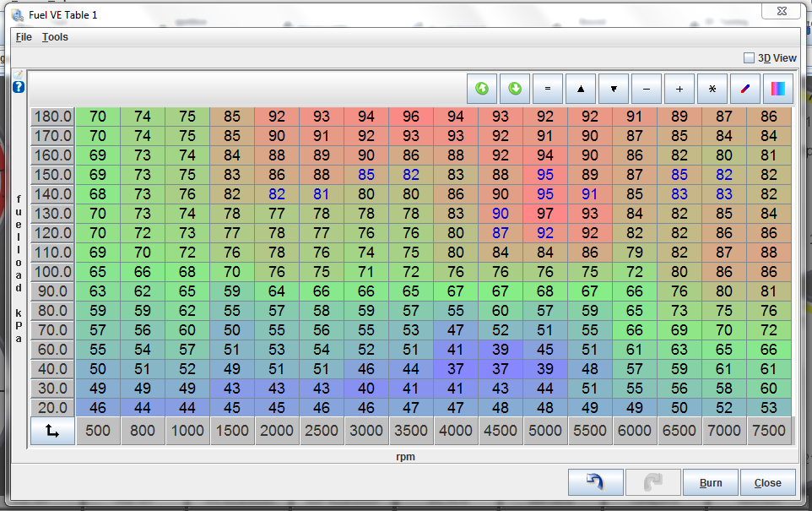The width and height of the screenshot is (812, 511).
Task: Click the greyed redo arrow button
Action: tap(653, 482)
